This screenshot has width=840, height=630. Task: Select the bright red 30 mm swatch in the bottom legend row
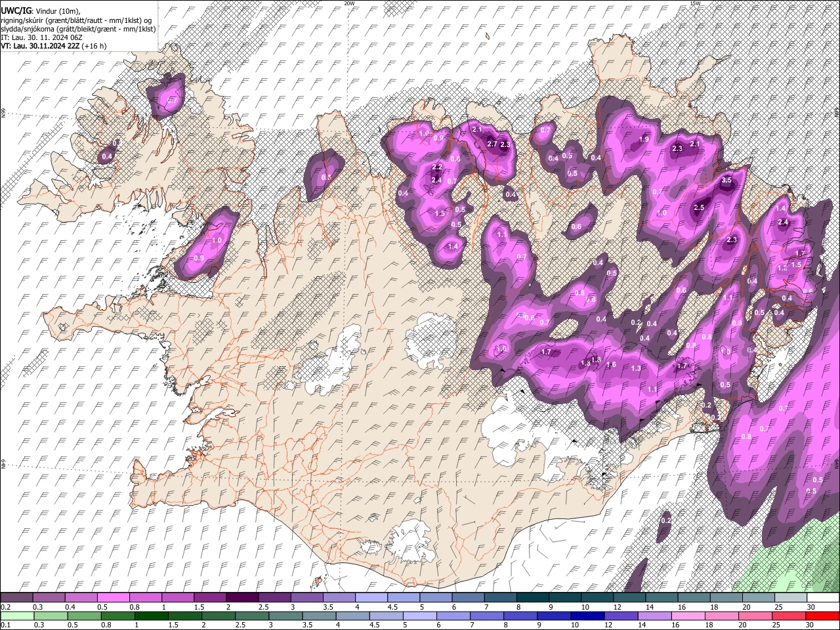[x=822, y=616]
